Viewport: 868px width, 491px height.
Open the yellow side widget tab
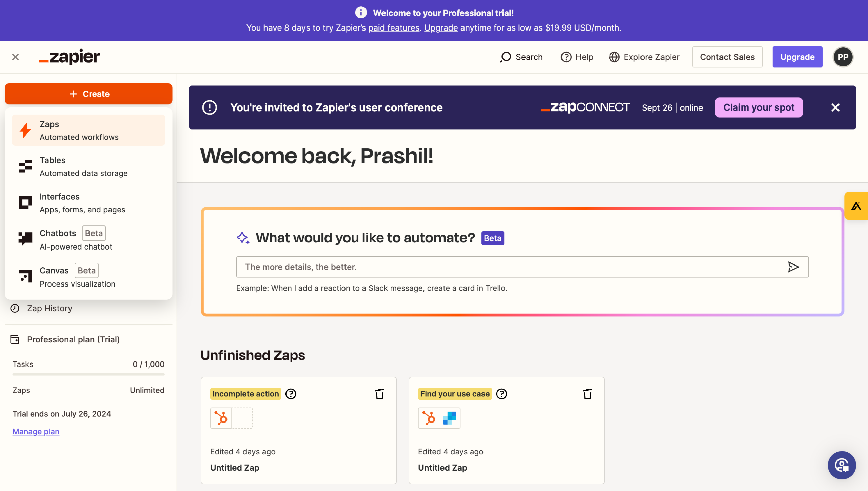click(x=856, y=206)
